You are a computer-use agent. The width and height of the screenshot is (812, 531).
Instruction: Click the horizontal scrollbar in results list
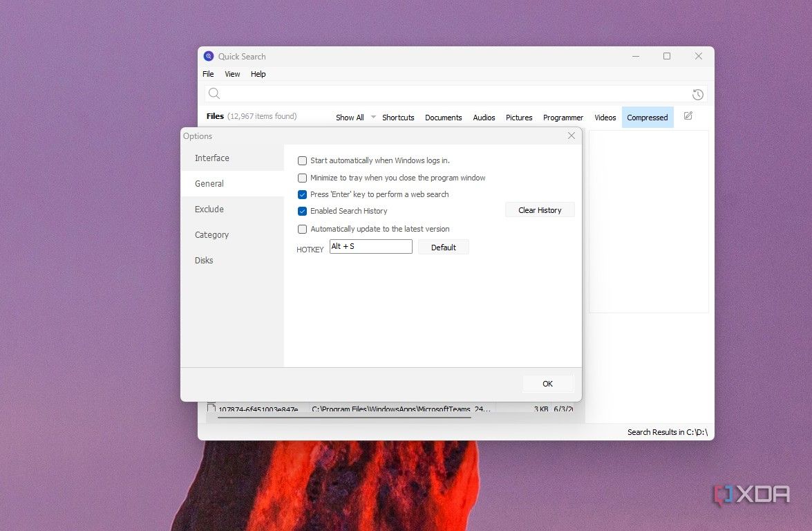[x=344, y=417]
